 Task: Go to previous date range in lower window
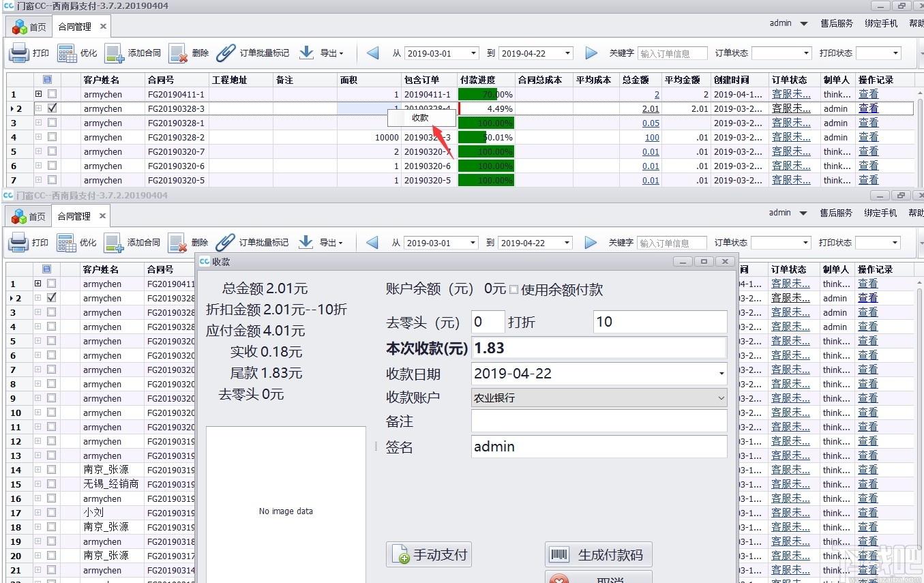coord(372,243)
